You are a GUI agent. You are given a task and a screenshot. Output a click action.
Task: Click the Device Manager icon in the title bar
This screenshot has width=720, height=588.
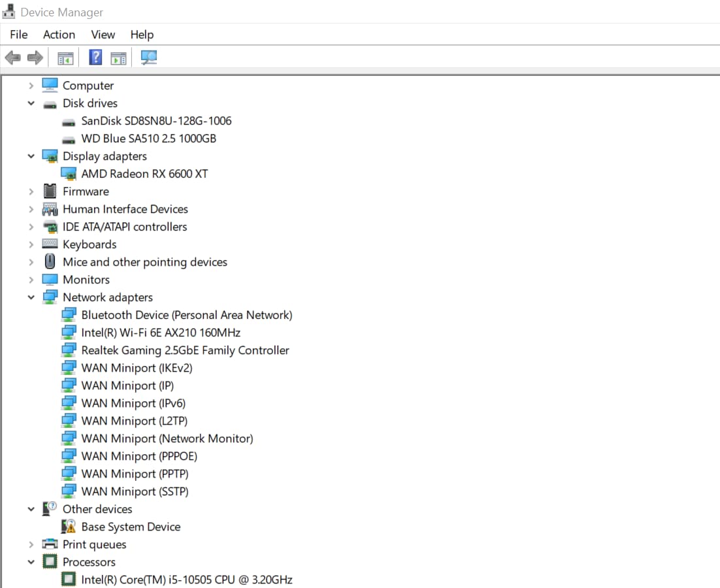8,11
